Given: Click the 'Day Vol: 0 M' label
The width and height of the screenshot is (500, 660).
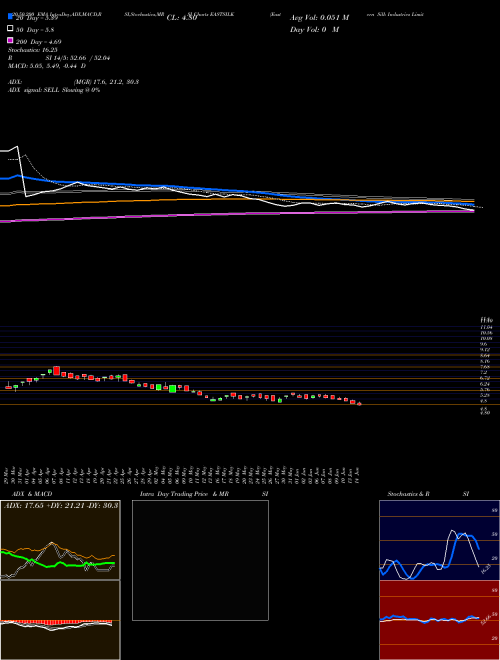Looking at the screenshot, I should [x=314, y=30].
